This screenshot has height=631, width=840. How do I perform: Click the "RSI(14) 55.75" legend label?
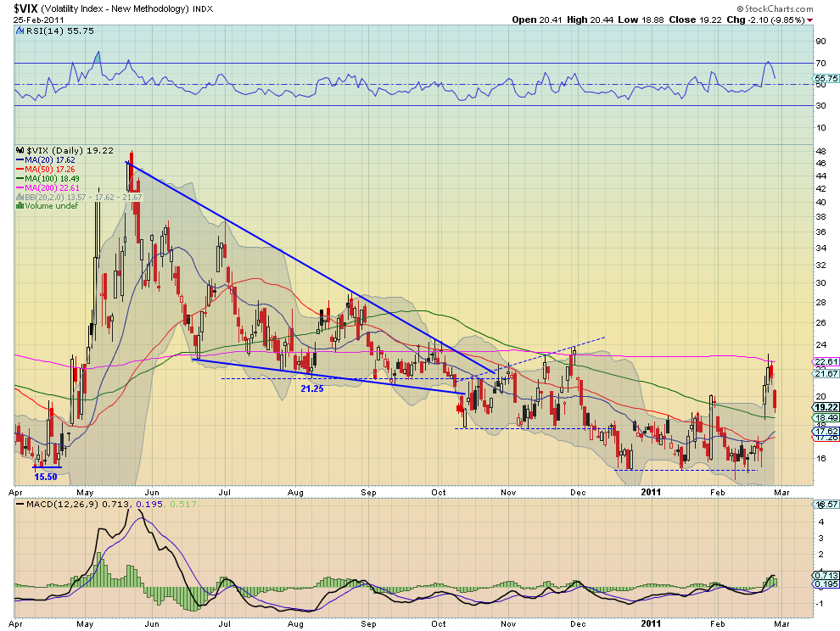click(60, 31)
